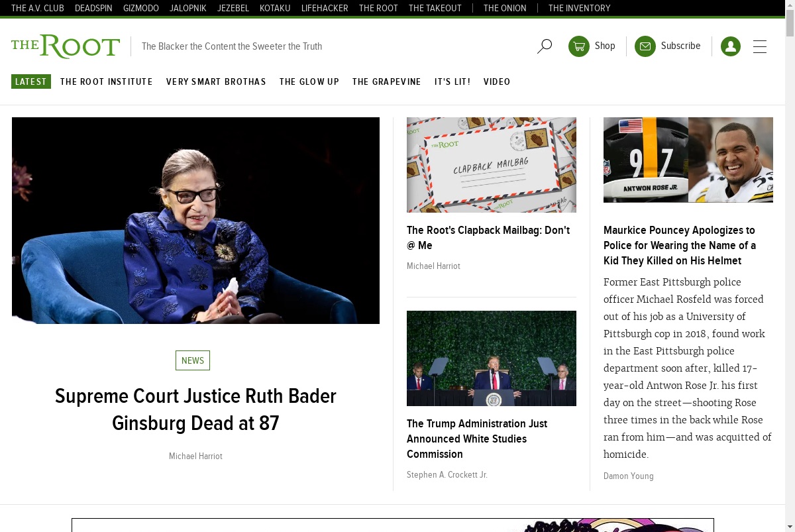Image resolution: width=795 pixels, height=532 pixels.
Task: Open the search magnifier icon
Action: tap(545, 46)
